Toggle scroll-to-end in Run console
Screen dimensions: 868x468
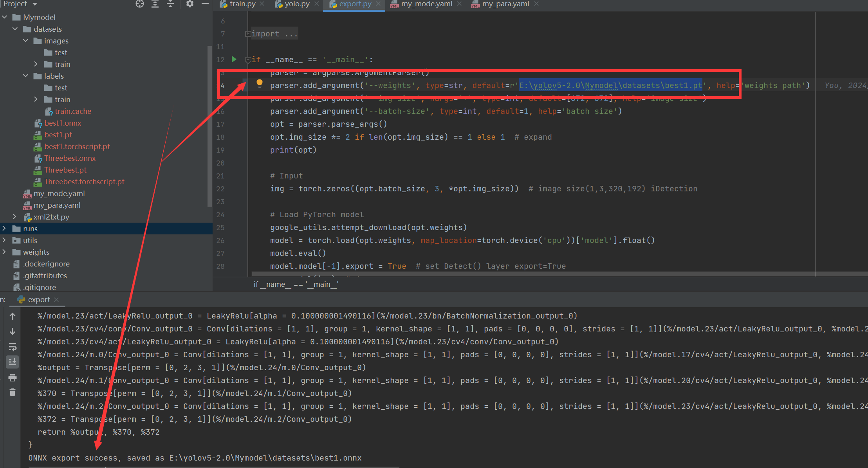(x=13, y=362)
